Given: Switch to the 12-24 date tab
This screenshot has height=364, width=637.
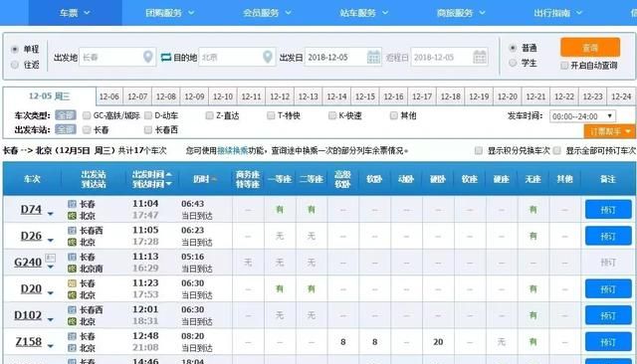Looking at the screenshot, I should (x=621, y=96).
